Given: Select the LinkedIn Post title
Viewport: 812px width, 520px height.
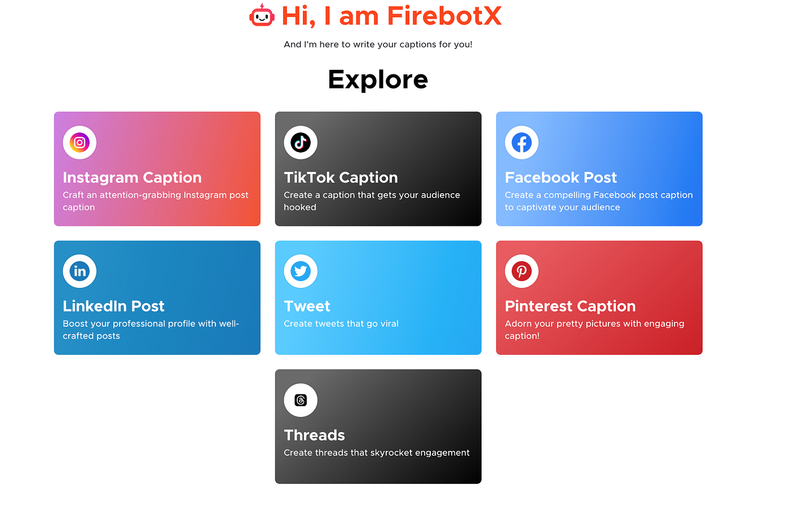Looking at the screenshot, I should [x=113, y=306].
